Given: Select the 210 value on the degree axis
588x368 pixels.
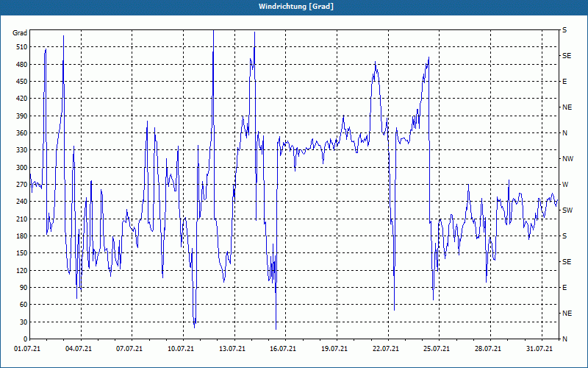Looking at the screenshot, I should pyautogui.click(x=22, y=219).
